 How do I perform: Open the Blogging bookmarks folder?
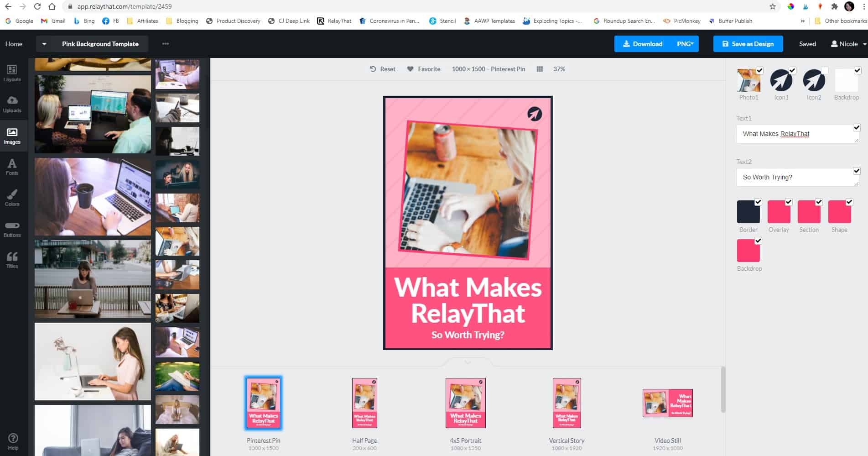[x=182, y=21]
